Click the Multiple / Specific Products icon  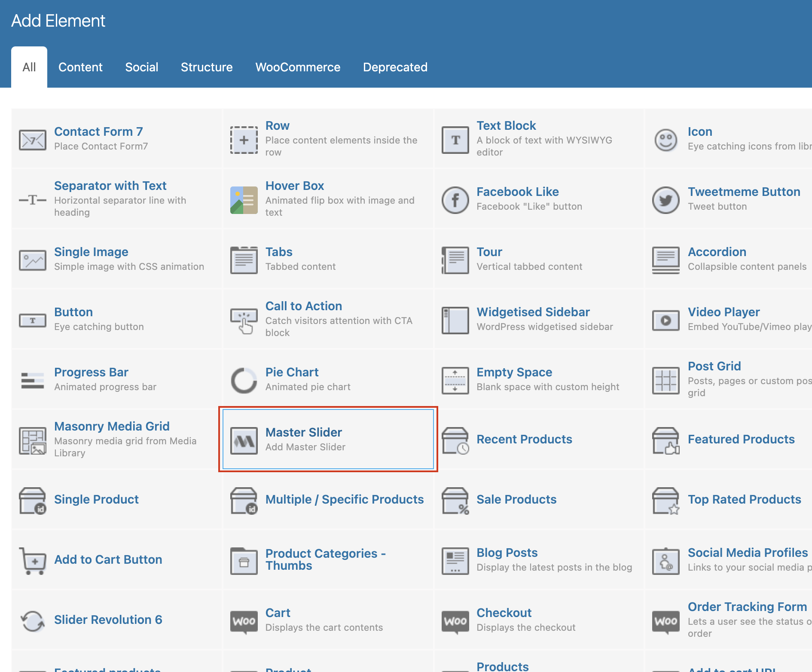244,501
